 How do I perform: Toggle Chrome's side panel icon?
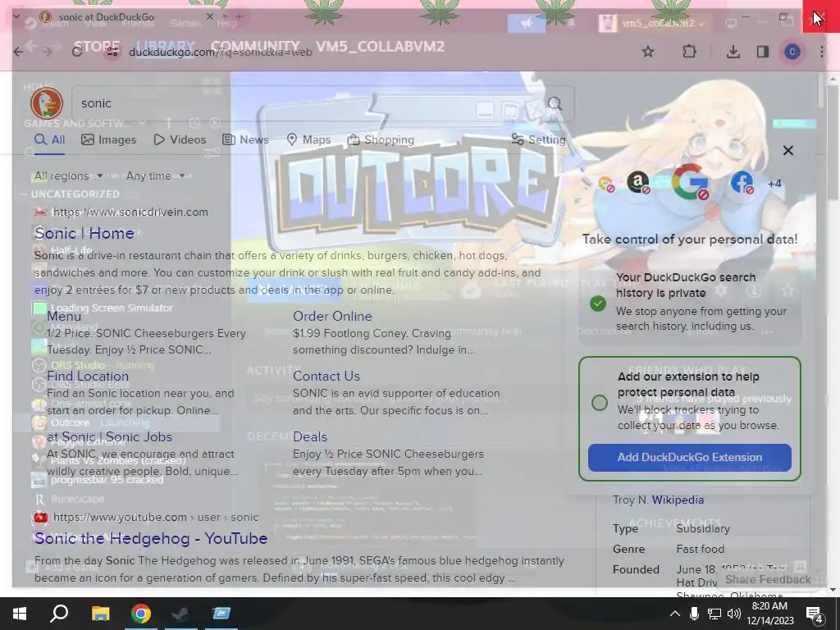click(x=763, y=52)
